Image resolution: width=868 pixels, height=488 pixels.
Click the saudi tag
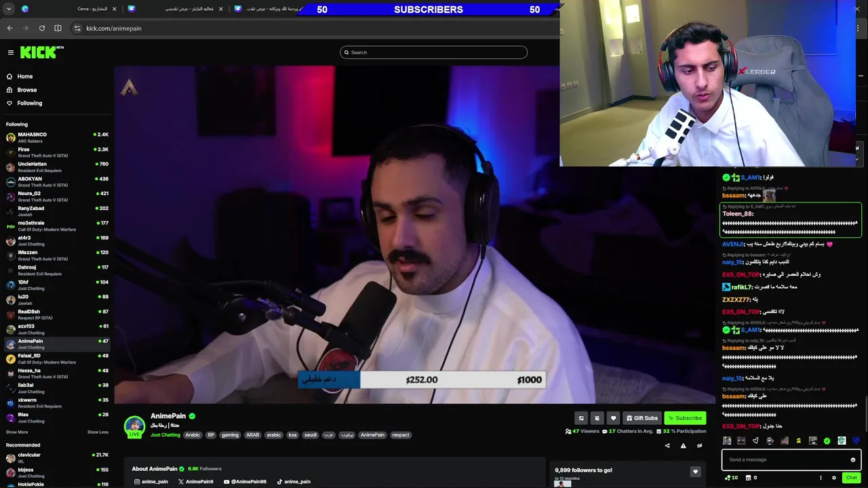point(310,434)
